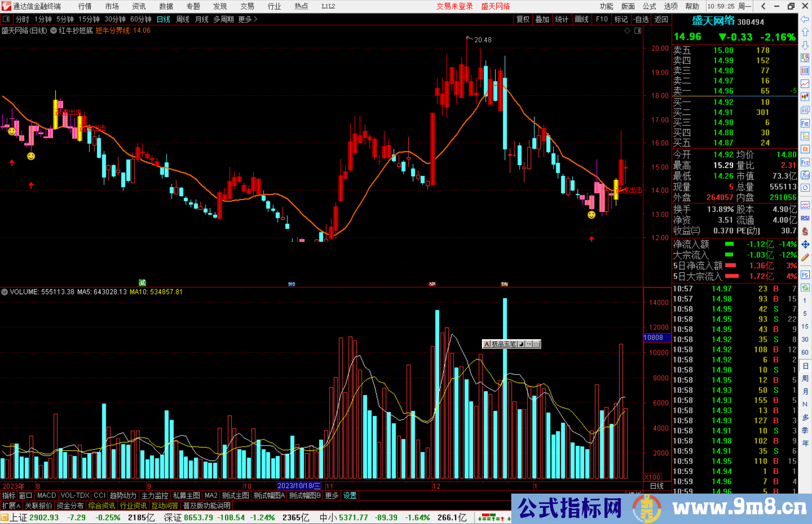Click the line chart trend sidebar icon
812x524 pixels.
coord(805,84)
